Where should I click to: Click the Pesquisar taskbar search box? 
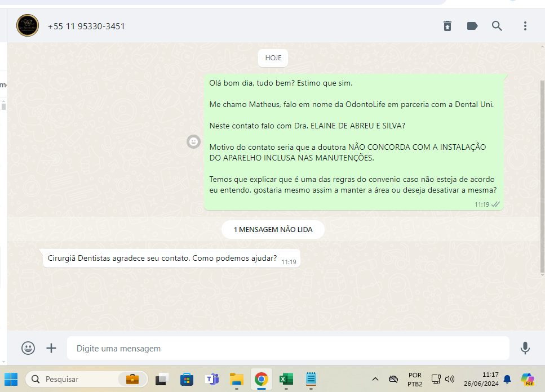pos(87,379)
